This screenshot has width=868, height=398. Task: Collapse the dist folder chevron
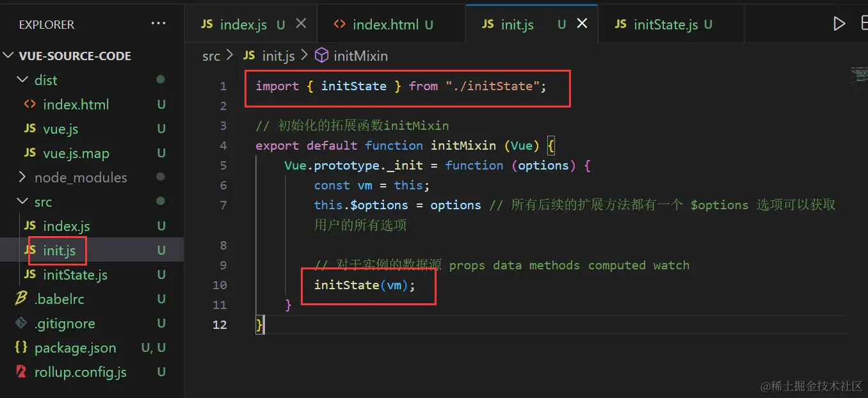(23, 80)
